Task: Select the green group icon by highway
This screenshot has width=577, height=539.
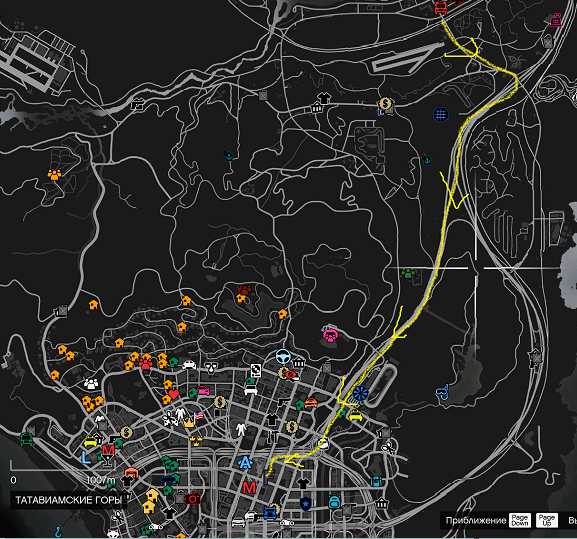Action: (x=408, y=273)
